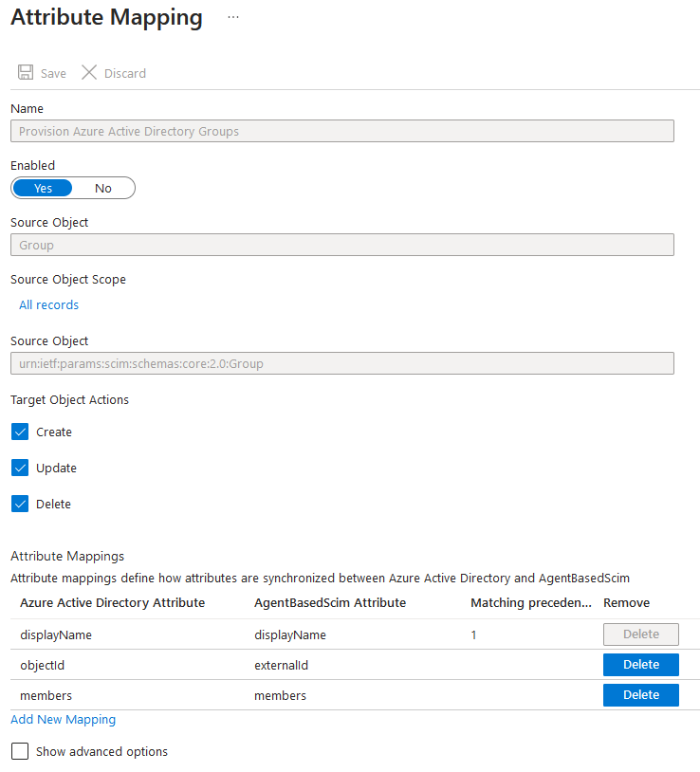The width and height of the screenshot is (700, 772).
Task: Open the members Azure AD attribute mapping
Action: point(46,696)
